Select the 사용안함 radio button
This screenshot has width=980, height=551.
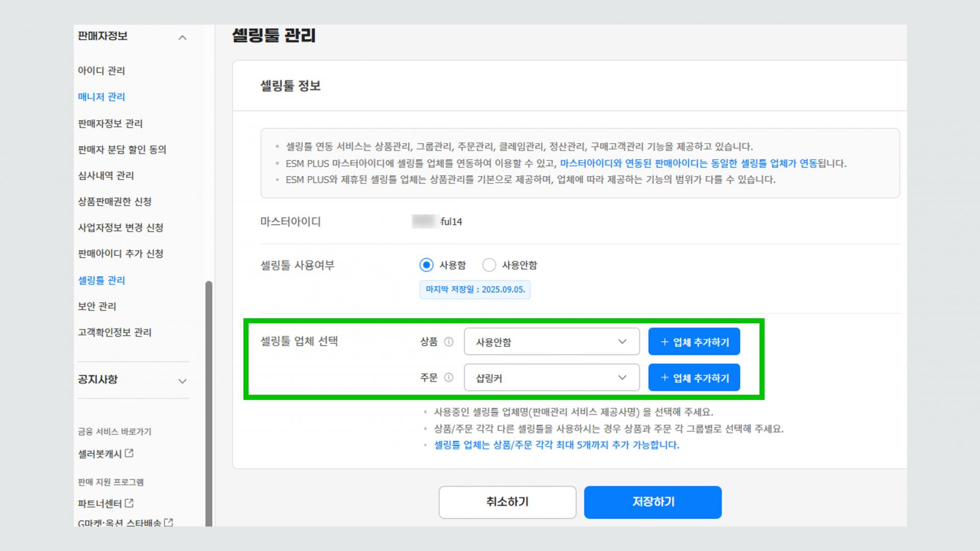tap(489, 265)
